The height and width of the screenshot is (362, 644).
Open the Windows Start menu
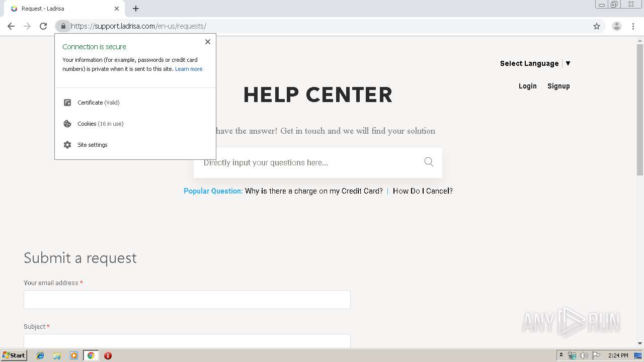pos(14,355)
